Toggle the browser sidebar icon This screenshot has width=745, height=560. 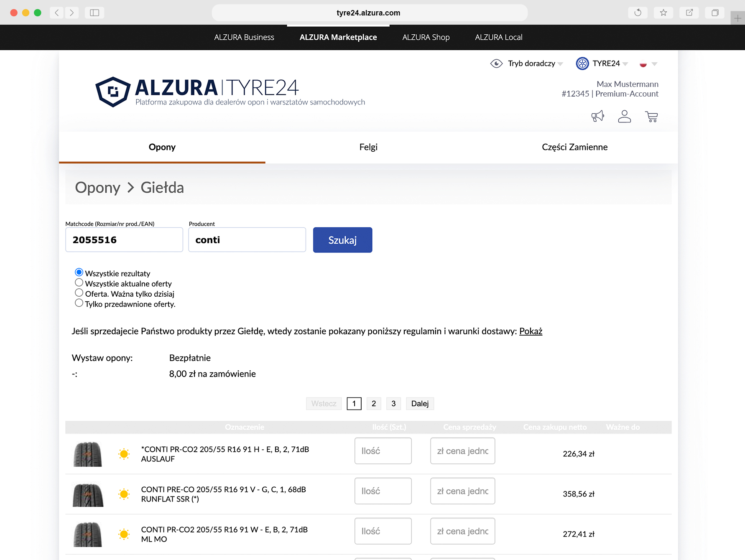pos(94,13)
